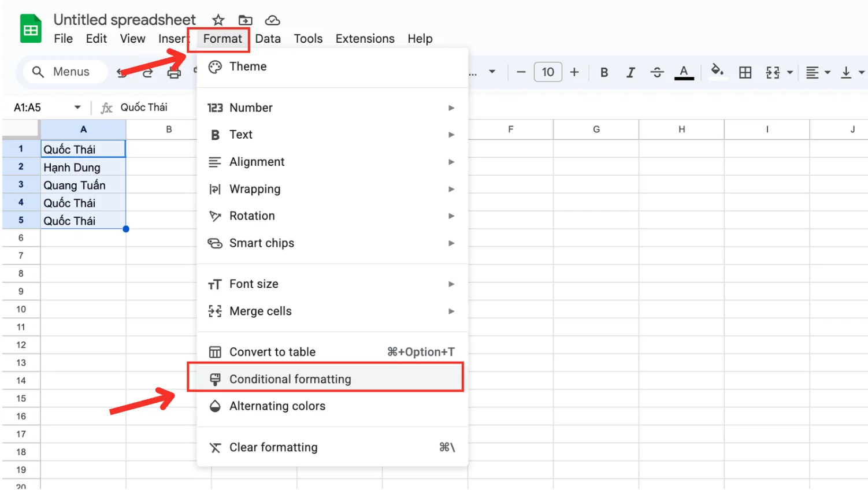Increase font size with plus button
Screen dimensions: 868x490
tap(574, 72)
